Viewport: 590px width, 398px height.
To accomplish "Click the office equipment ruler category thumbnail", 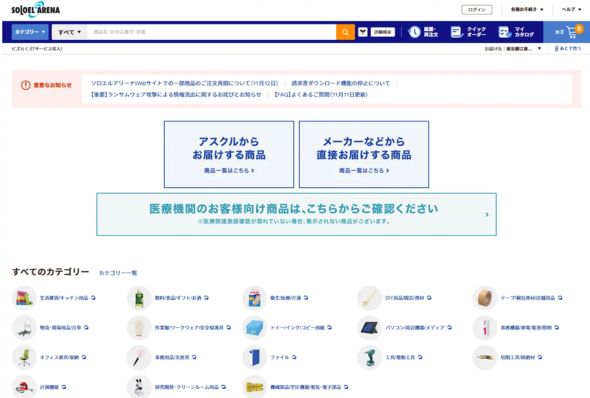I will click(485, 327).
